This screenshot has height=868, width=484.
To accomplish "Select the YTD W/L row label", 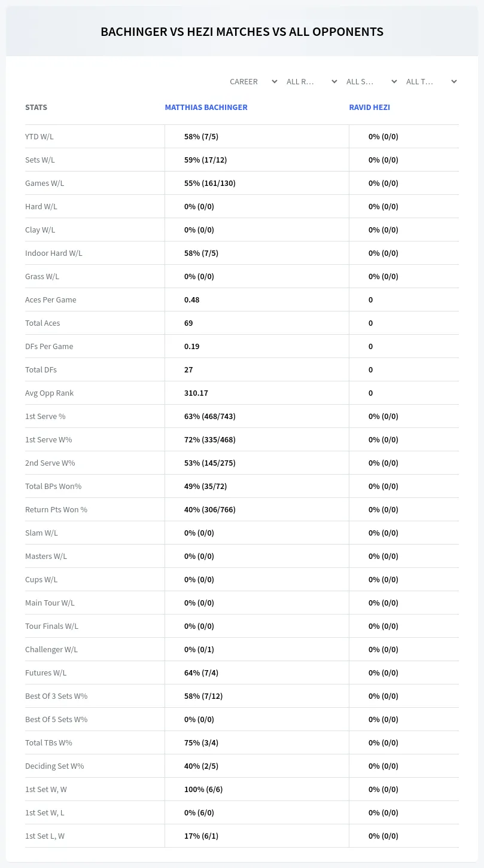I will click(x=39, y=136).
